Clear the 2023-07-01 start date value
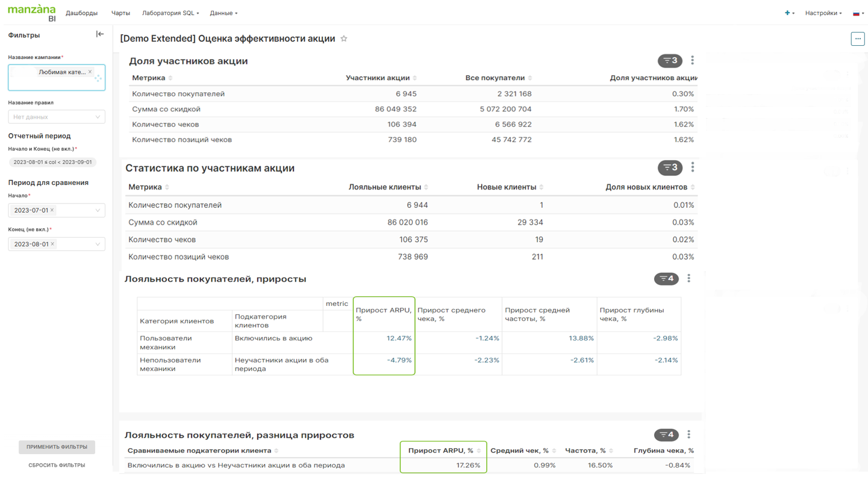 [x=52, y=210]
